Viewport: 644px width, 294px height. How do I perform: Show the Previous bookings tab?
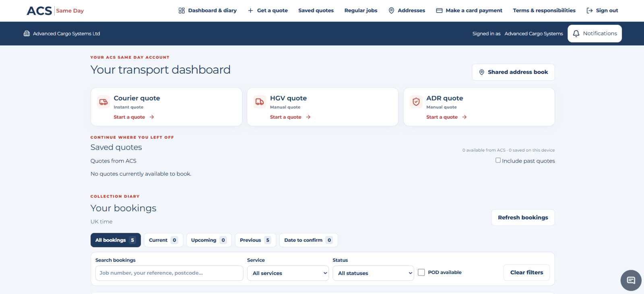tap(256, 240)
